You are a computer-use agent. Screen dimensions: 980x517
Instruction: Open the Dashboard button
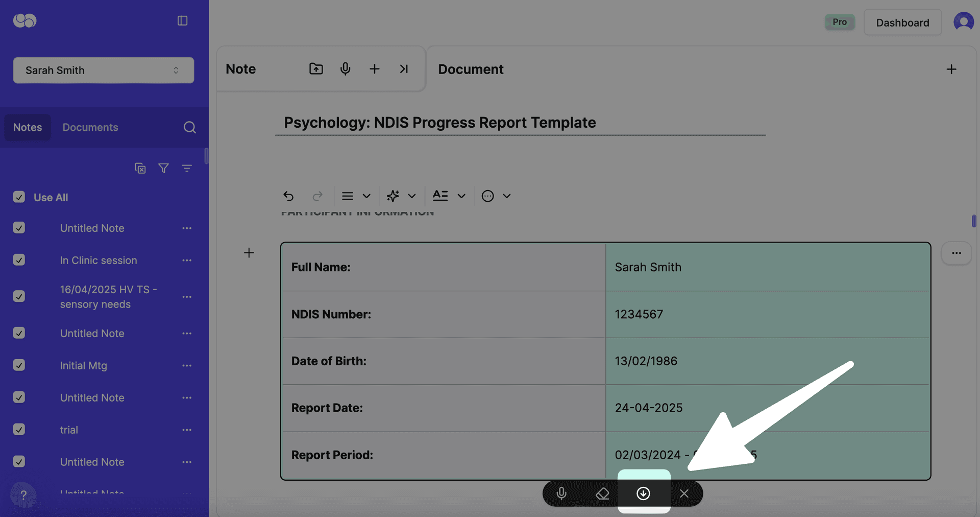tap(902, 22)
